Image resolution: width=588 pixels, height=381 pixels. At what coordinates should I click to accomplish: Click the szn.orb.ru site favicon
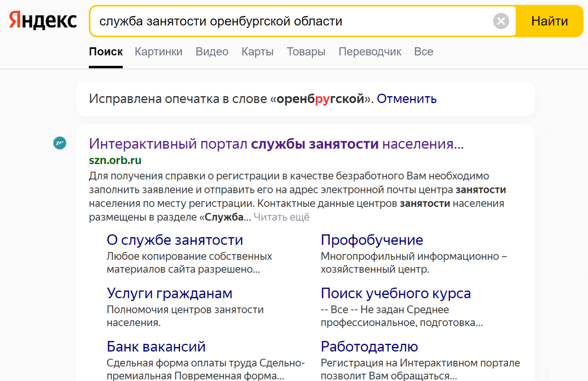click(x=60, y=143)
